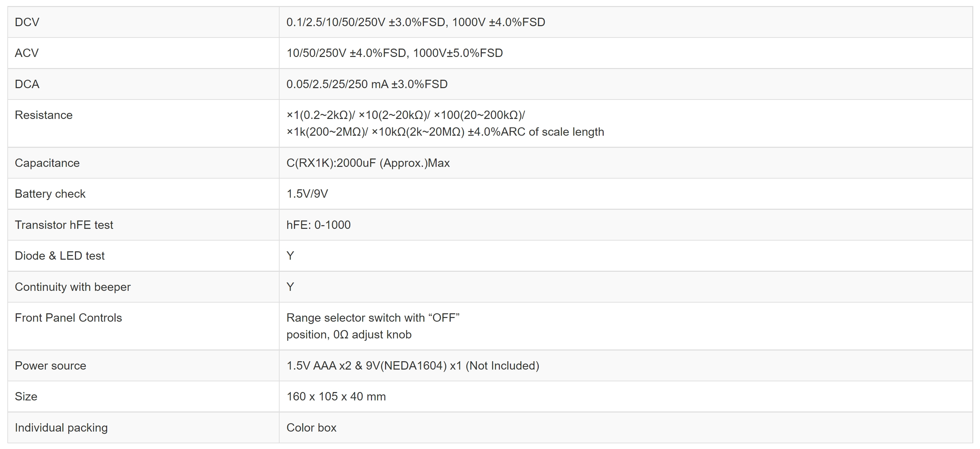Click the ACV row label
The width and height of the screenshot is (980, 449).
(27, 53)
